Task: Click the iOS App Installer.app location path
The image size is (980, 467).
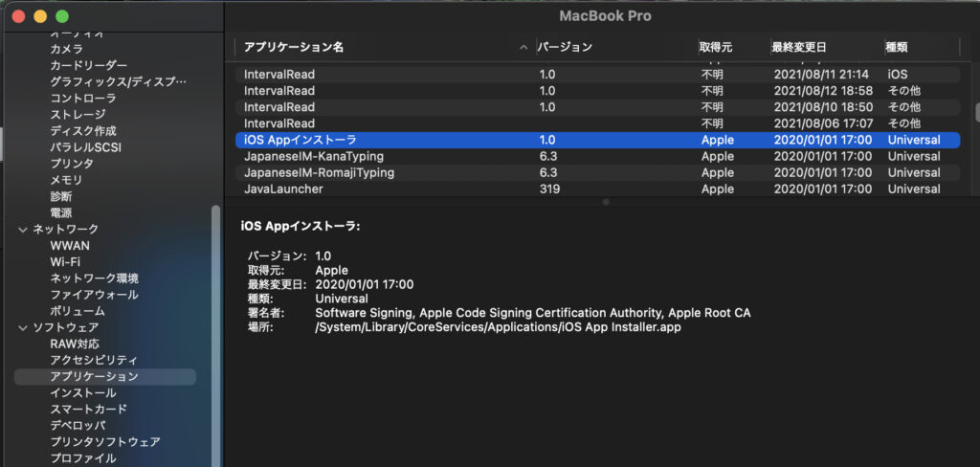Action: [x=498, y=327]
